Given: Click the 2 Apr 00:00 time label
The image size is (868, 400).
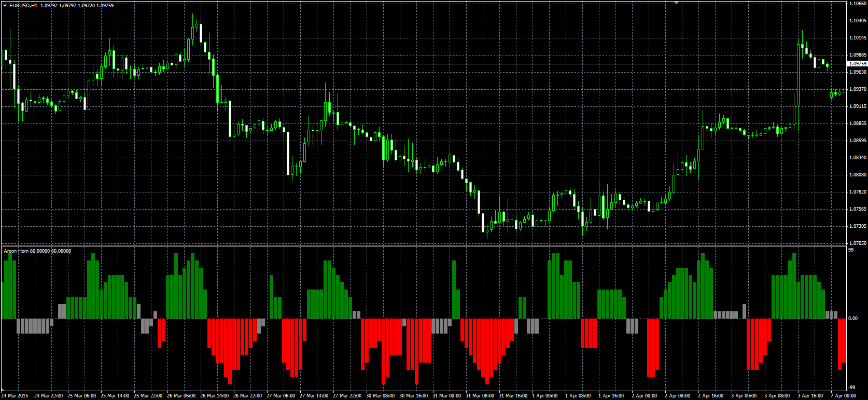Looking at the screenshot, I should tap(645, 396).
